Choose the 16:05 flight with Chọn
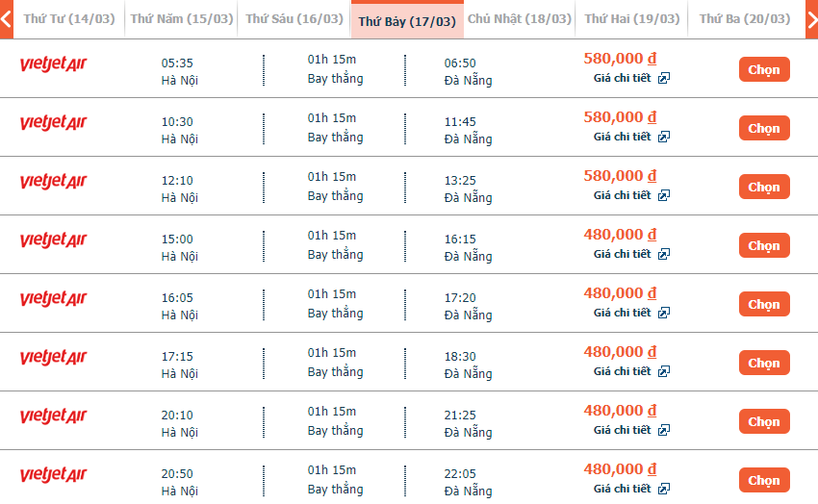This screenshot has height=504, width=818. click(764, 305)
